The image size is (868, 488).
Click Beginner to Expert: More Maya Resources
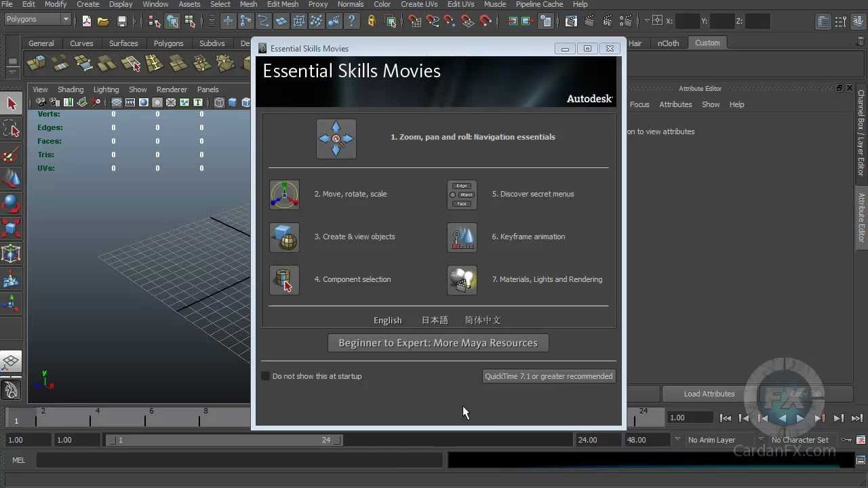click(x=438, y=343)
